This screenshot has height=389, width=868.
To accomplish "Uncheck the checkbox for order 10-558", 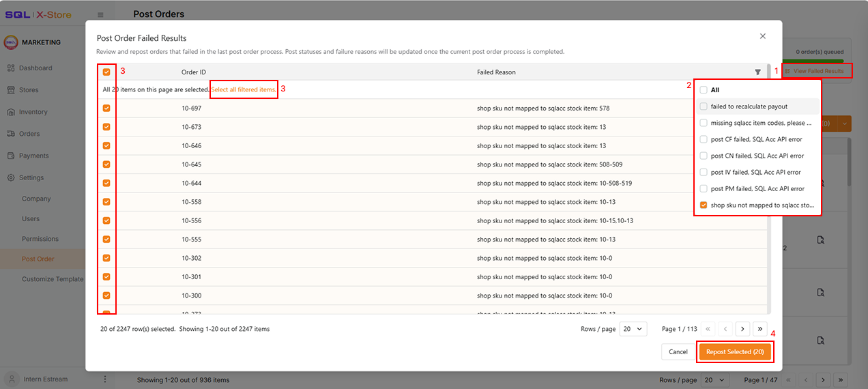I will coord(106,202).
